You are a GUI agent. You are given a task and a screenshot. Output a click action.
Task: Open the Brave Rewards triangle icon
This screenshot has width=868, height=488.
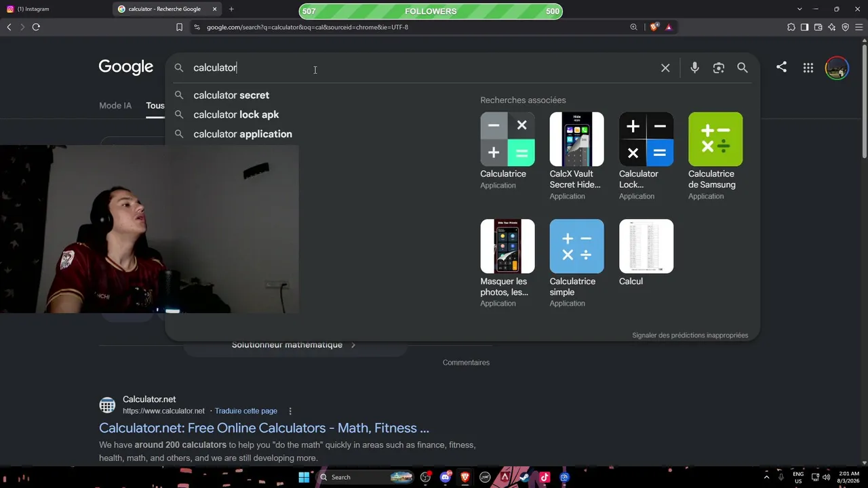click(x=669, y=27)
